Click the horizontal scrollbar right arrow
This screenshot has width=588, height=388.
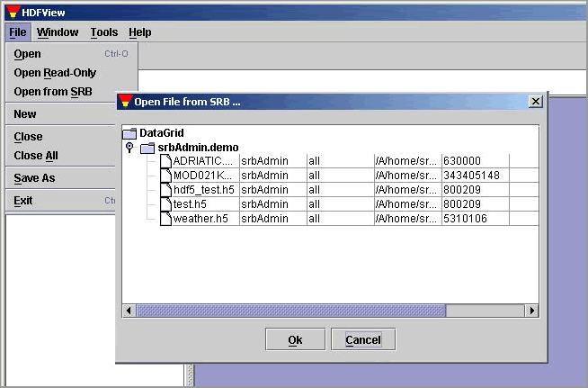(x=531, y=311)
